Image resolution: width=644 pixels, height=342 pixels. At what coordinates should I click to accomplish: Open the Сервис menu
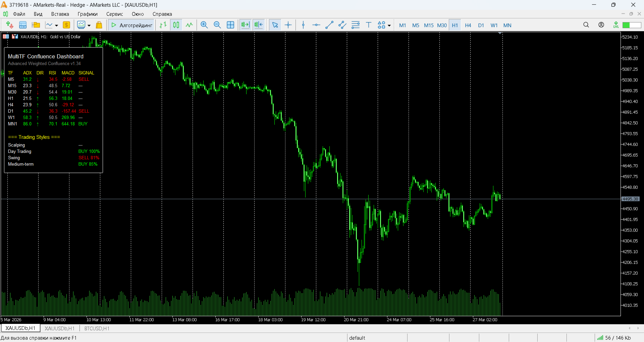coord(115,14)
